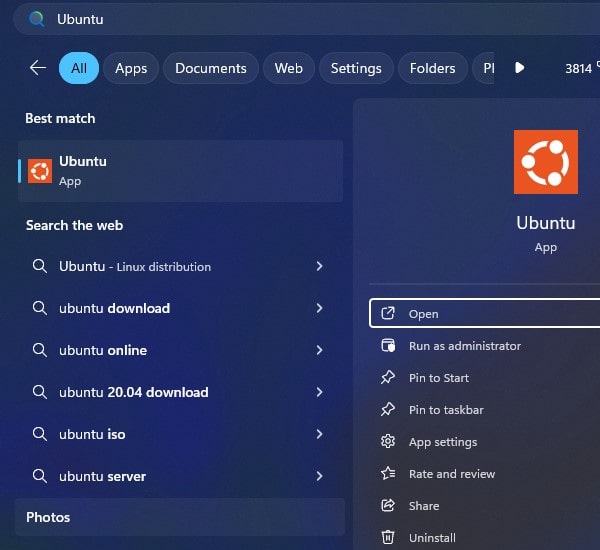Viewport: 600px width, 550px height.
Task: Search the web for ubuntu online
Action: (x=103, y=350)
